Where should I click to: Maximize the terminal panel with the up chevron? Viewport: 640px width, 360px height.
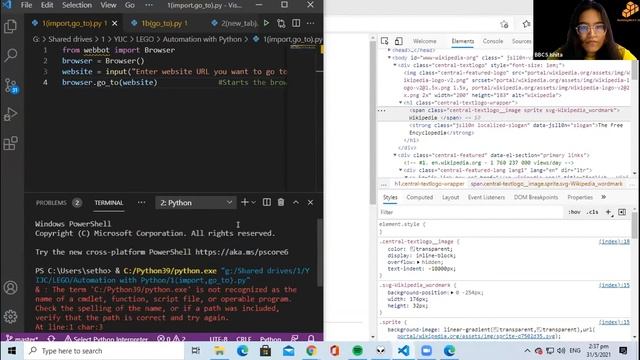point(296,202)
